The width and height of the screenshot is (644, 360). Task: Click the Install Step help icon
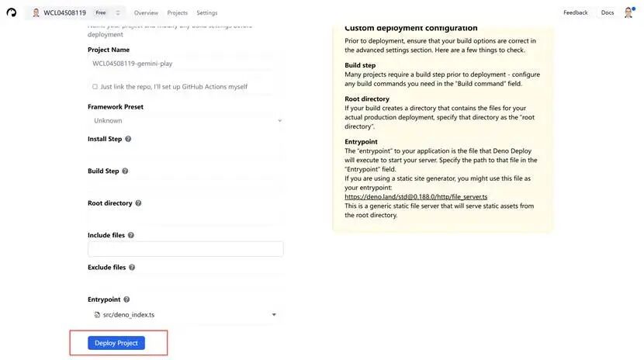pyautogui.click(x=128, y=139)
